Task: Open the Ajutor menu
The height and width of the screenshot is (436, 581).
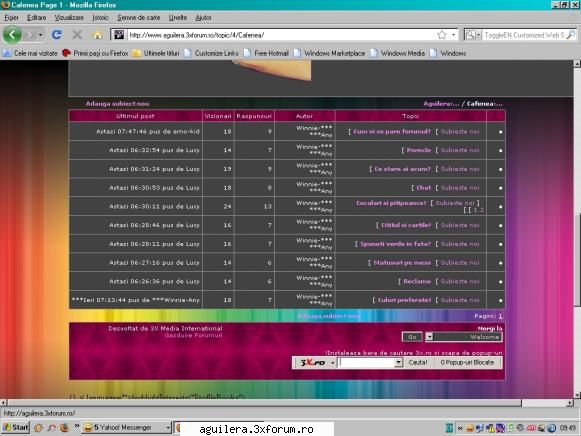Action: point(203,17)
